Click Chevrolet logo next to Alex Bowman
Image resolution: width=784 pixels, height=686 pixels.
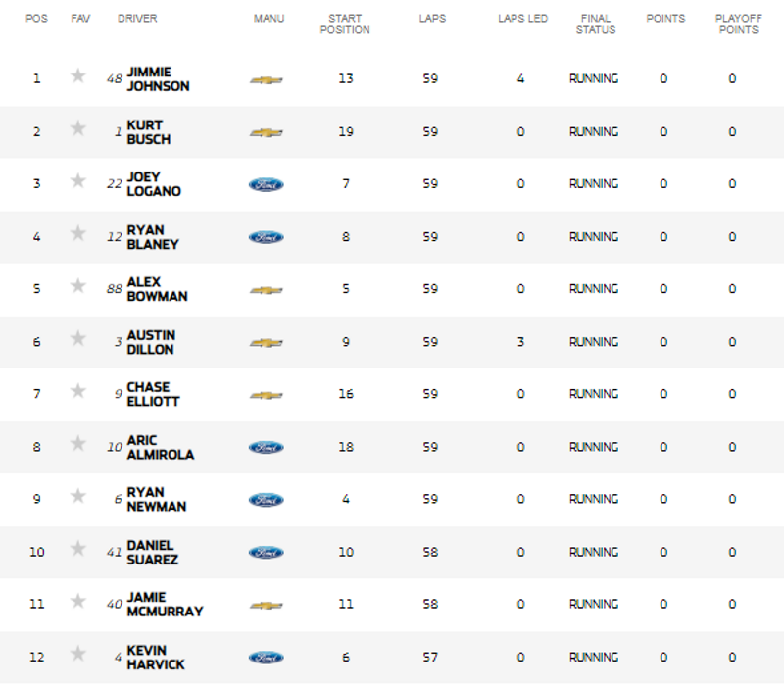[x=266, y=290]
